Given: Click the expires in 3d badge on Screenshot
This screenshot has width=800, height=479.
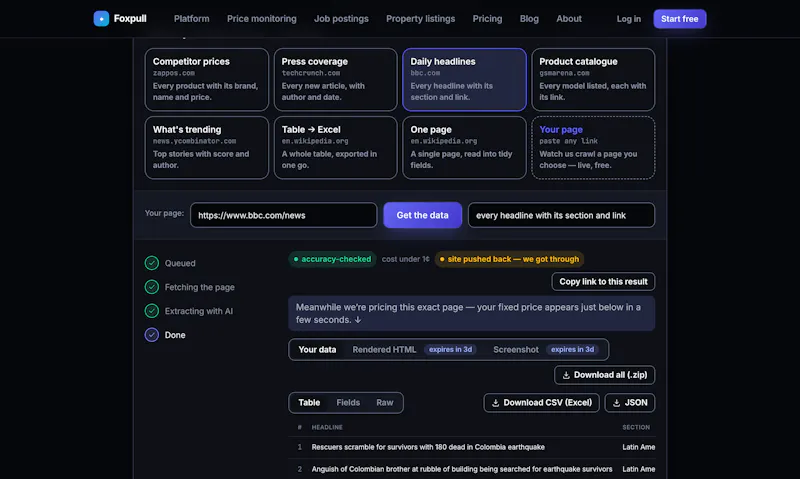Looking at the screenshot, I should (x=572, y=350).
